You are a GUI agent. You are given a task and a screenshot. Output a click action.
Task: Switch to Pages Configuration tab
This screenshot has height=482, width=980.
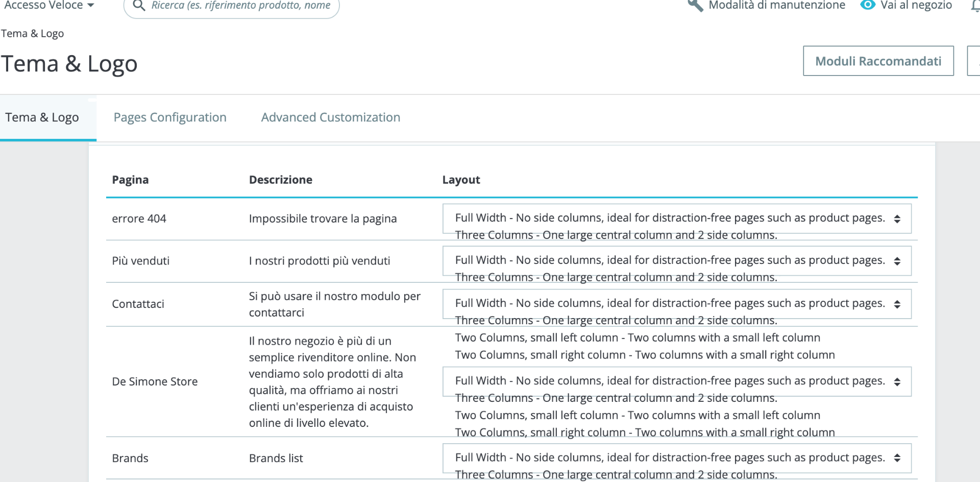[x=170, y=117]
